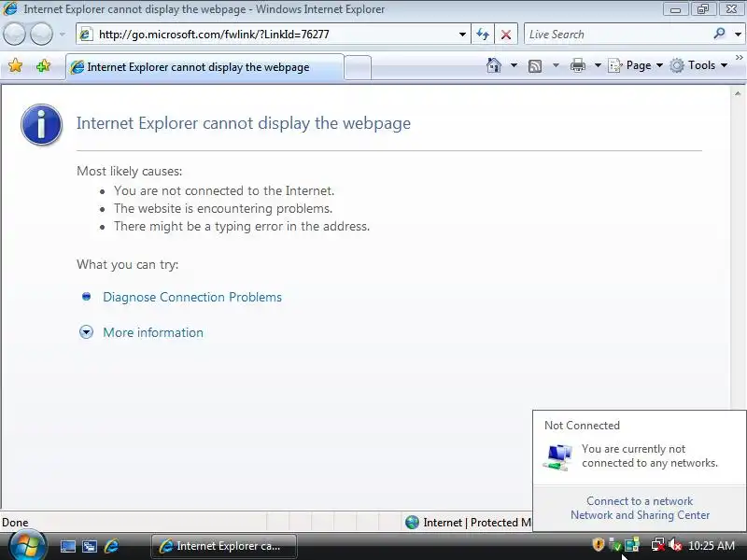Click the Print icon
Image resolution: width=747 pixels, height=560 pixels.
[577, 65]
